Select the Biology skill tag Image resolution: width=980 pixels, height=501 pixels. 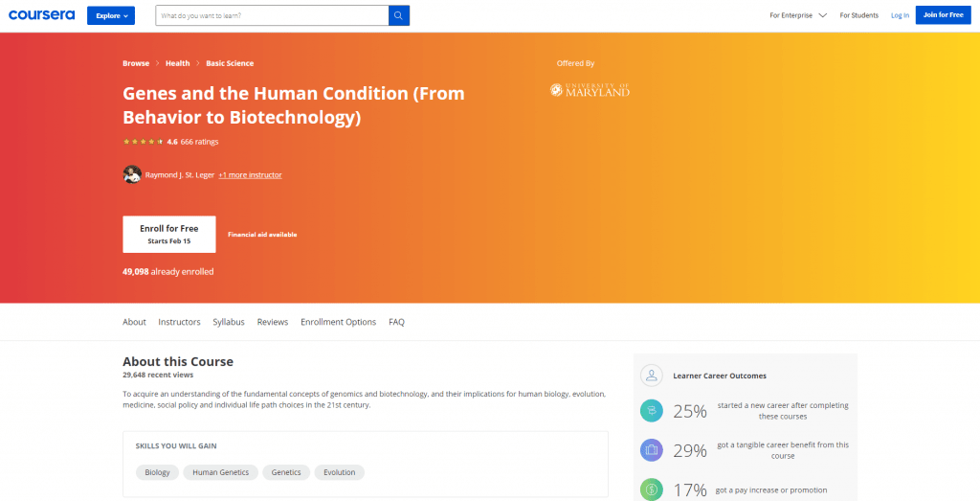coord(157,472)
